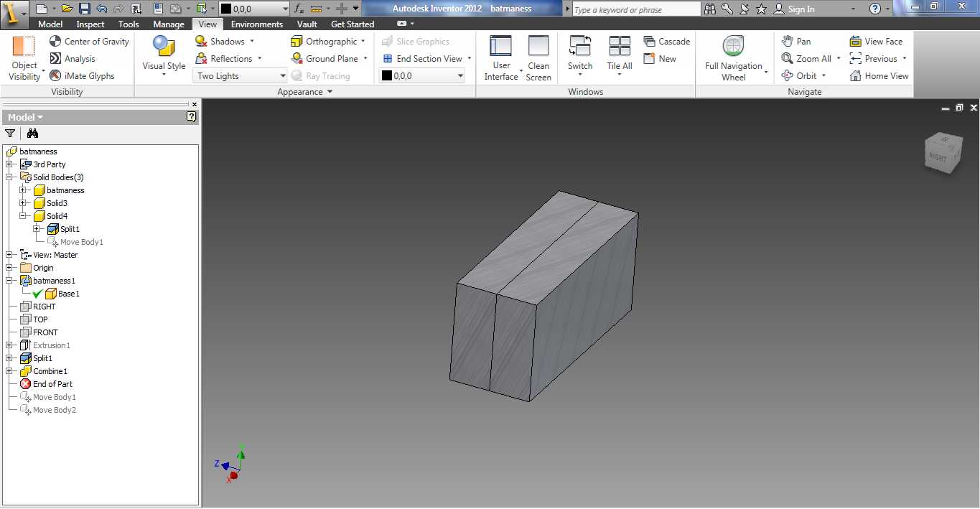Click the binoculars Find icon in Model browser

click(32, 133)
